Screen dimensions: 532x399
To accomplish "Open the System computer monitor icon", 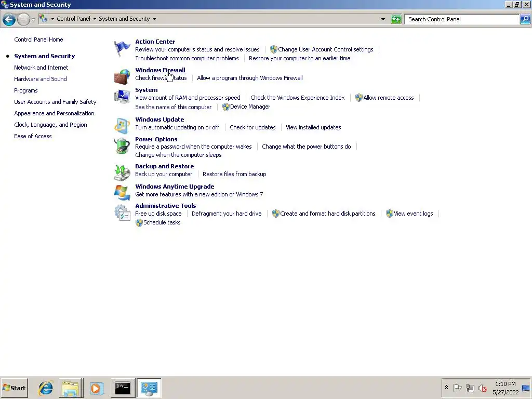I will point(122,97).
